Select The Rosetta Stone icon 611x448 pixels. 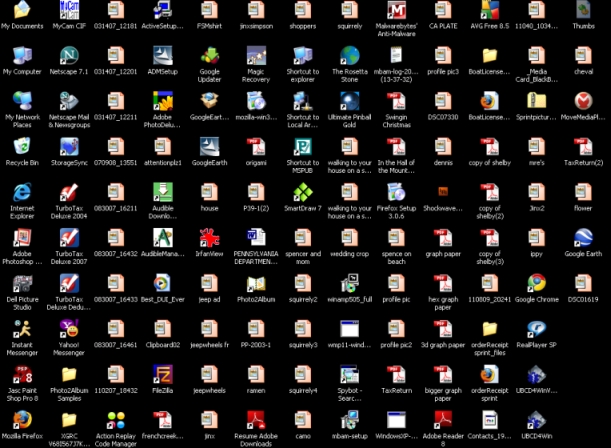tap(350, 55)
